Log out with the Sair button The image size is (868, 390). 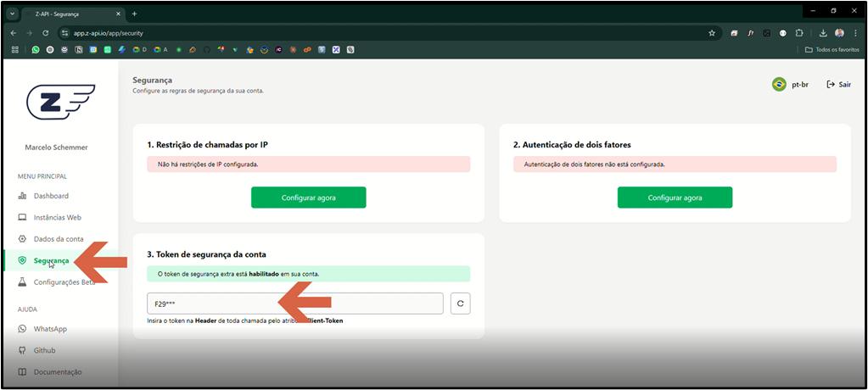838,85
